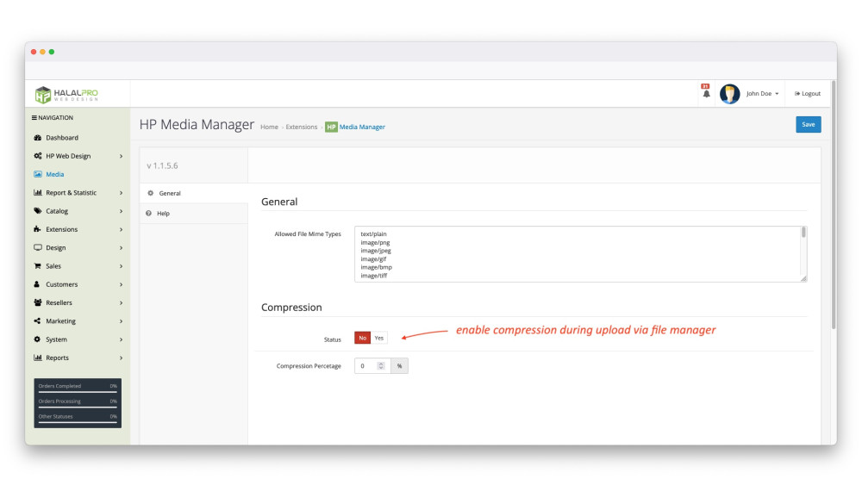Image resolution: width=862 pixels, height=504 pixels.
Task: Click the Compression Percentage number field
Action: point(366,366)
